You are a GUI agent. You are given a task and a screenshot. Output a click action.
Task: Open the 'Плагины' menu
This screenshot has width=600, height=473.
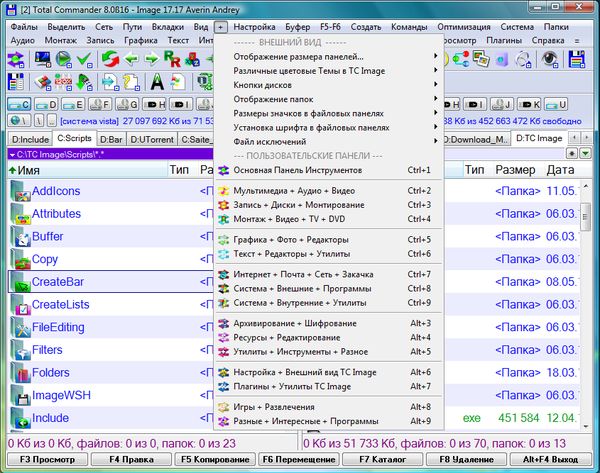click(x=504, y=40)
